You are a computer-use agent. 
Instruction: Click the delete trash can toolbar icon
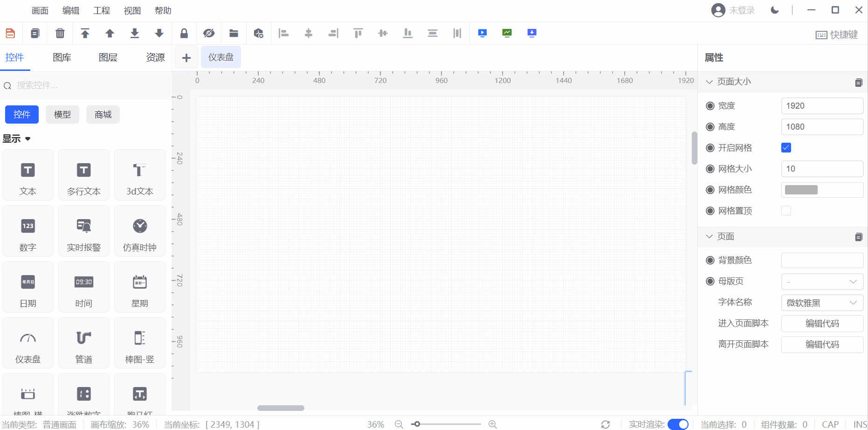point(60,33)
